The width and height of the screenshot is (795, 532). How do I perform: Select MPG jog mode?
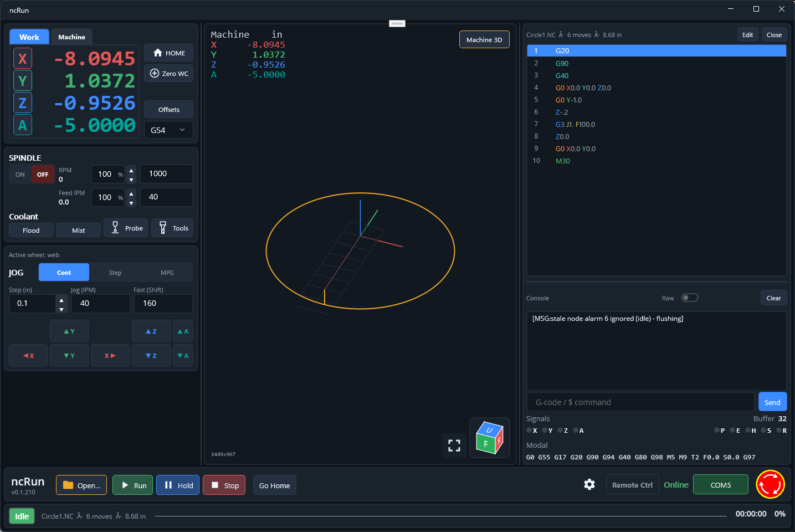click(x=167, y=272)
